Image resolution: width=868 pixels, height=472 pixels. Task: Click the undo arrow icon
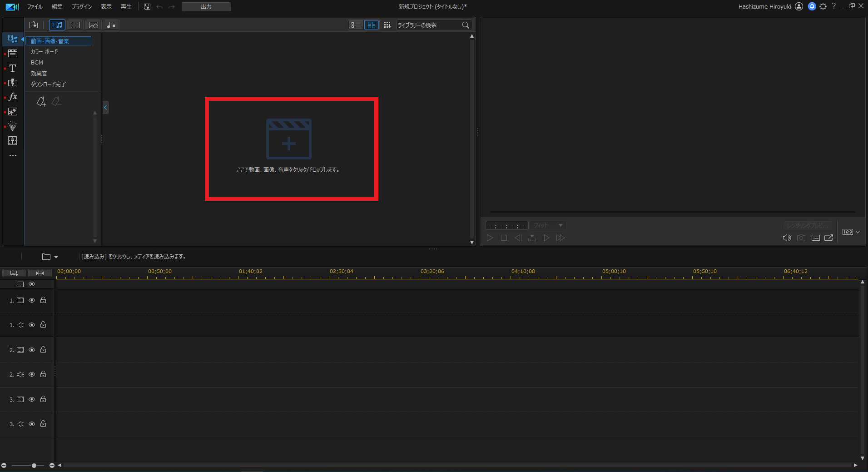[x=159, y=7]
